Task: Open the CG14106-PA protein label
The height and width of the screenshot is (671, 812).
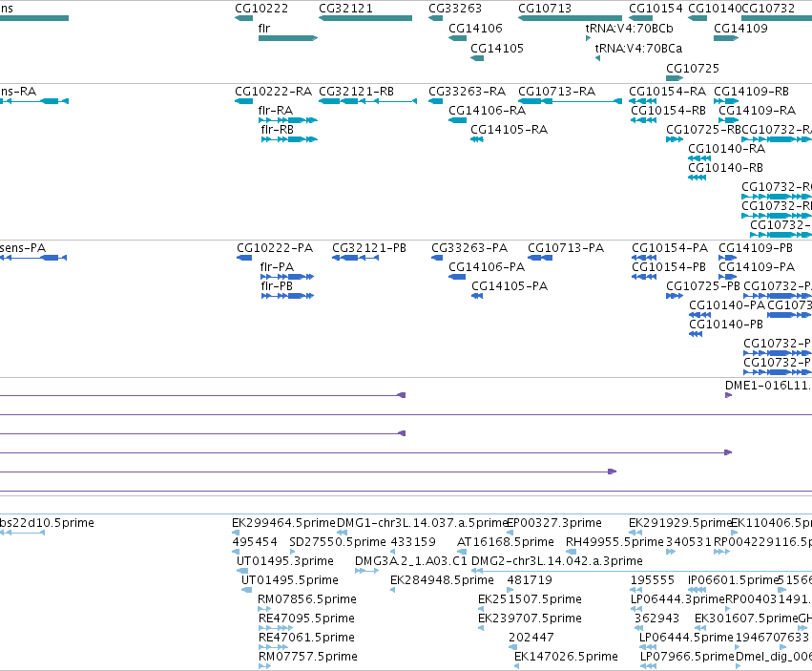Action: click(487, 267)
